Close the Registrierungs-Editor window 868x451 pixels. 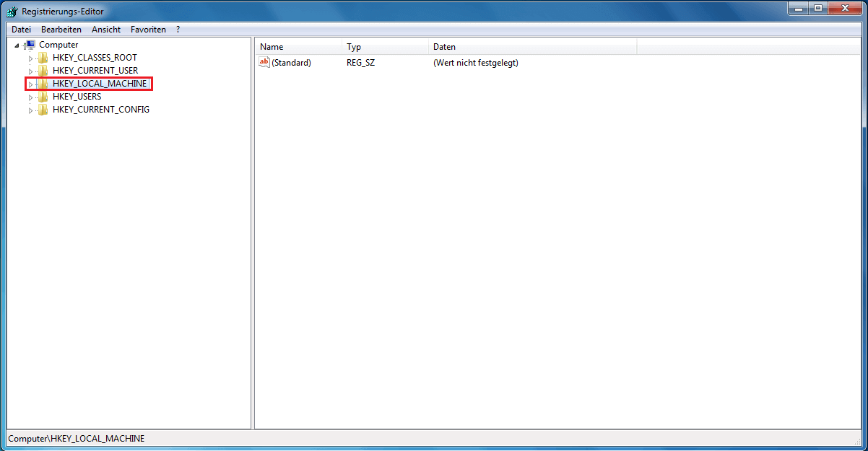(844, 8)
